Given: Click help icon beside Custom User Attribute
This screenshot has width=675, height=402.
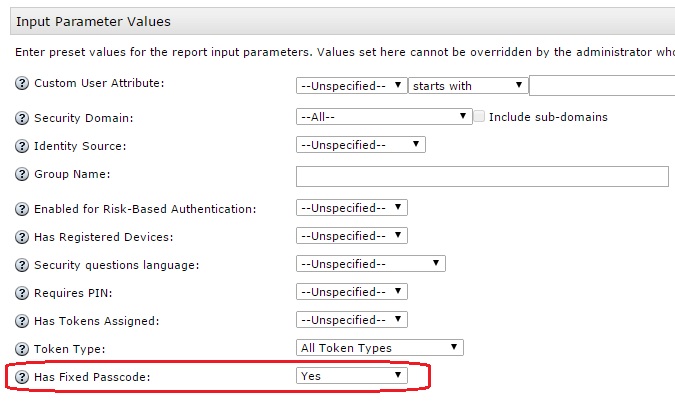Looking at the screenshot, I should click(x=23, y=84).
